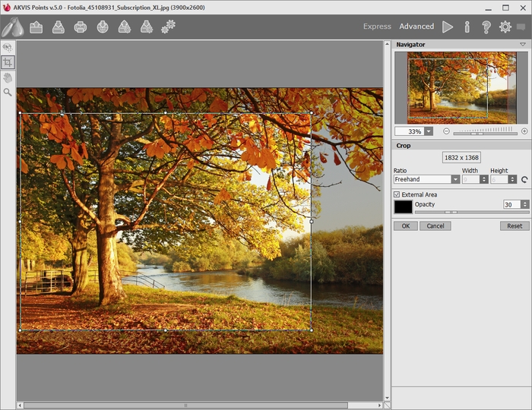Click the Opacity stepper arrows
The width and height of the screenshot is (532, 410).
click(525, 204)
